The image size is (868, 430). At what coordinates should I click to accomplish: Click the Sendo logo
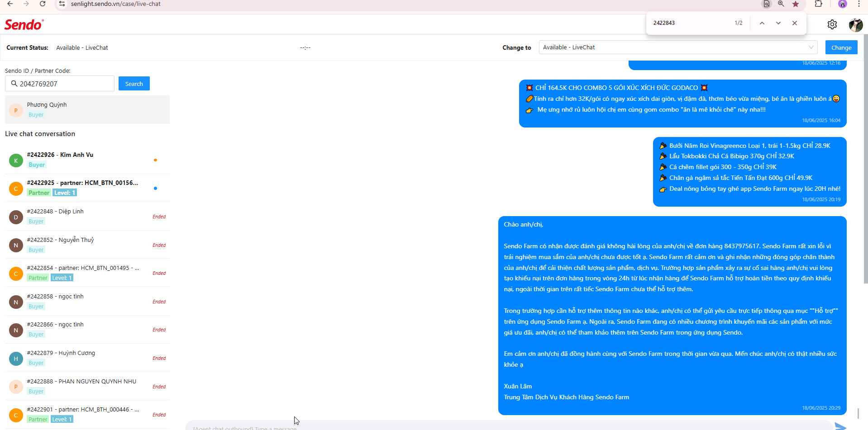click(24, 24)
